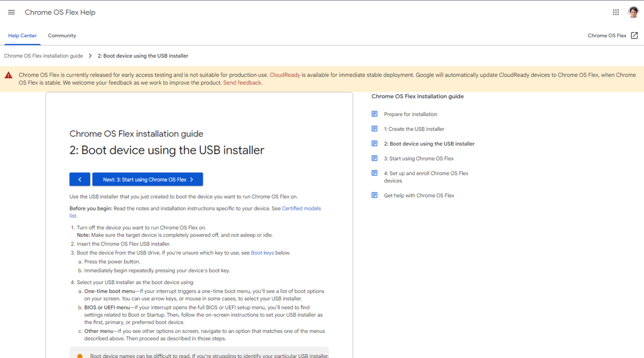This screenshot has width=644, height=358.
Task: Open the hamburger main menu
Action: coord(11,12)
